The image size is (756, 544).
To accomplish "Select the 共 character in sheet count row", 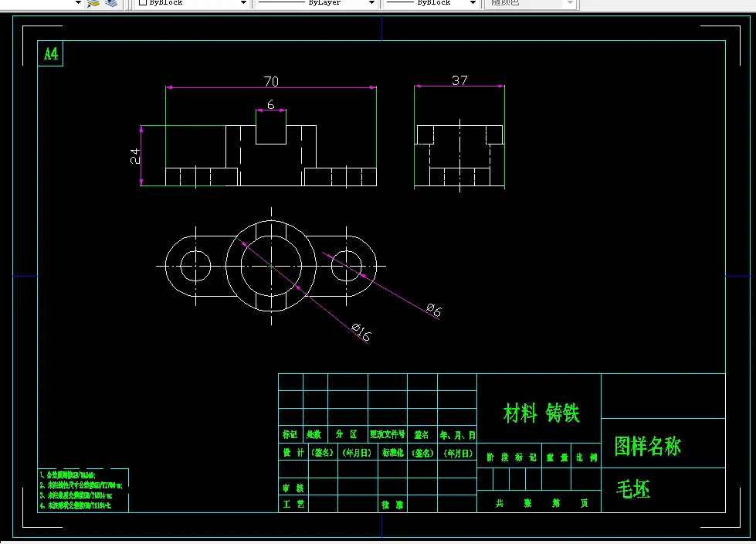I will point(500,503).
